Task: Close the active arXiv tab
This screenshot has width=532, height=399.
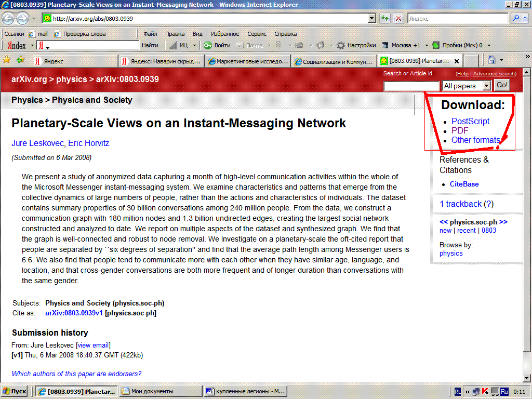Action: pyautogui.click(x=457, y=61)
